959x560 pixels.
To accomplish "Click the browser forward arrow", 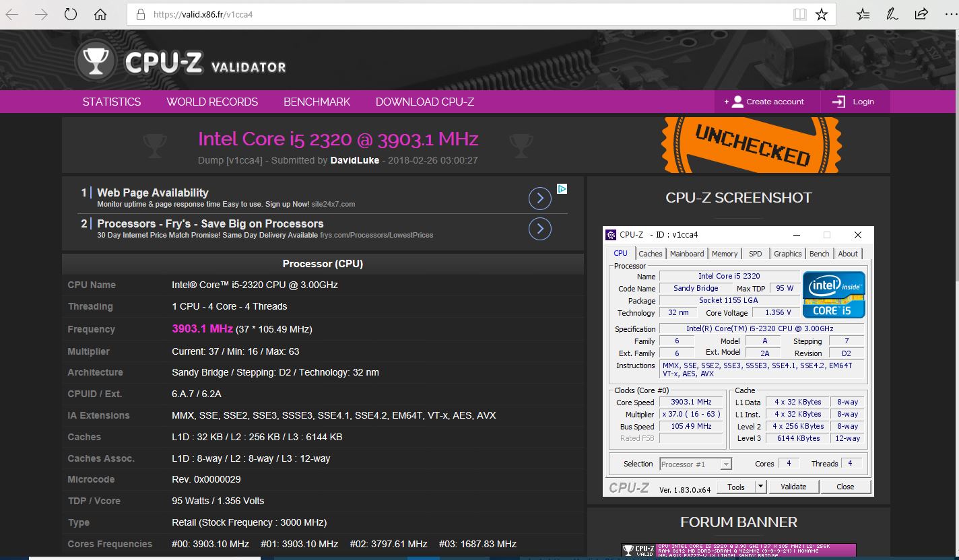I will (x=41, y=14).
